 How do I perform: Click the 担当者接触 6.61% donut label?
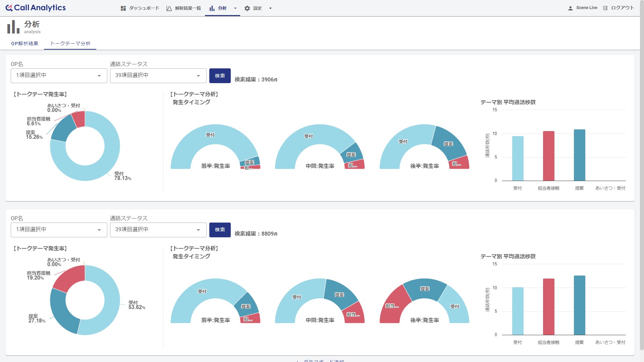38,121
